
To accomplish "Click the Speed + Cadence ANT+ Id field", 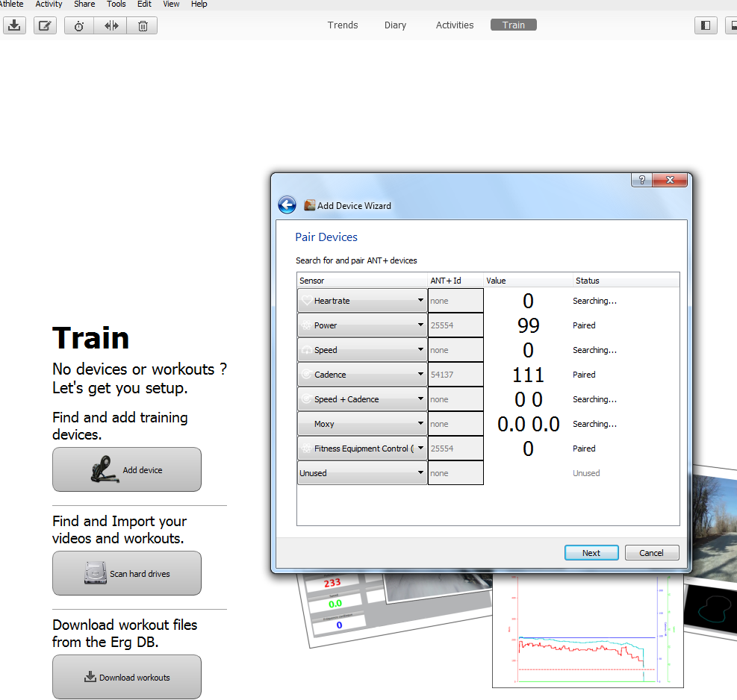I will coord(455,399).
